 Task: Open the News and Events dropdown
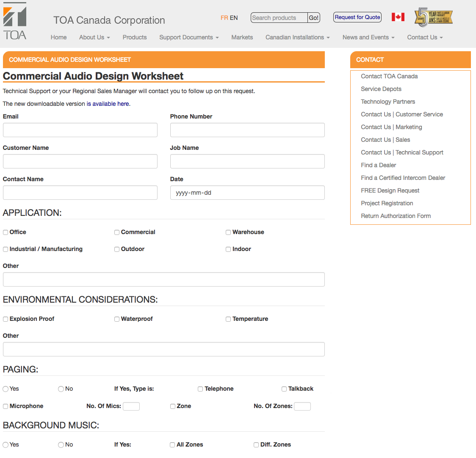pyautogui.click(x=368, y=37)
